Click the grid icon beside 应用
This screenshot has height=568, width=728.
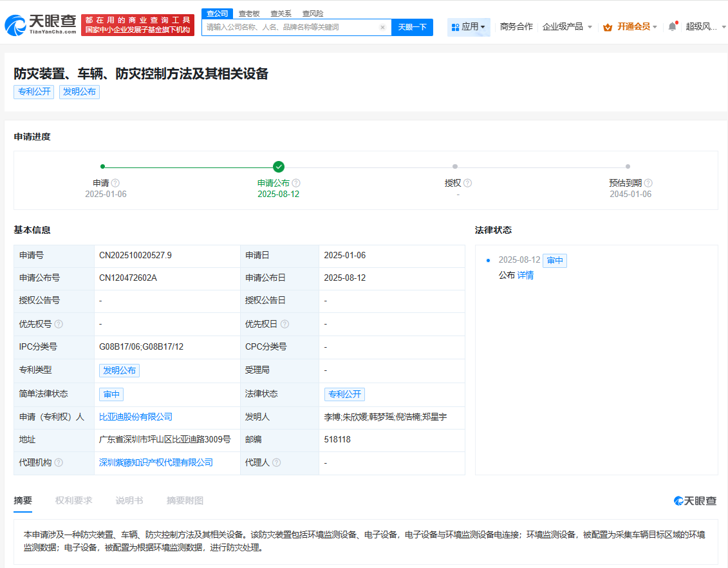pyautogui.click(x=455, y=27)
